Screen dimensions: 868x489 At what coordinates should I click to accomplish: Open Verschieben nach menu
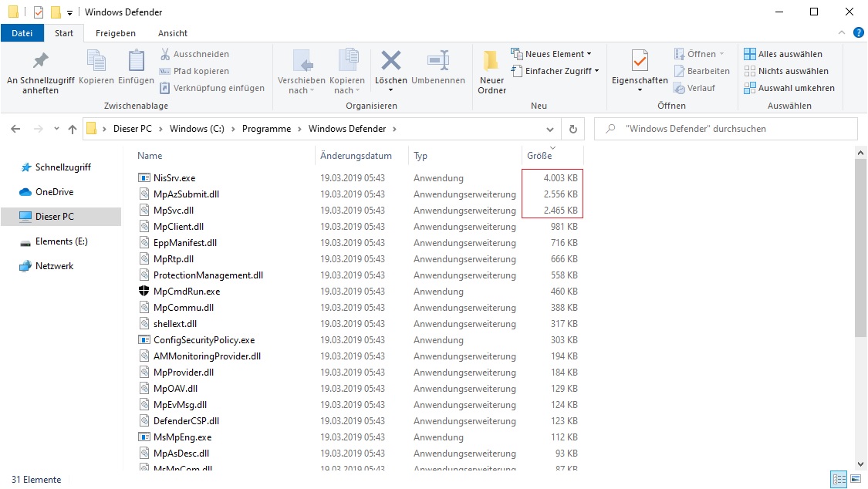(302, 73)
